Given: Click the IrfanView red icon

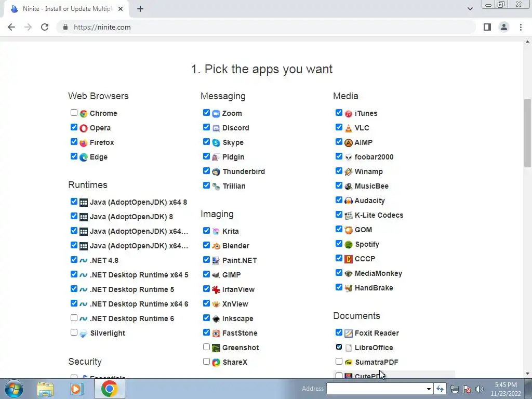Looking at the screenshot, I should [x=216, y=290].
